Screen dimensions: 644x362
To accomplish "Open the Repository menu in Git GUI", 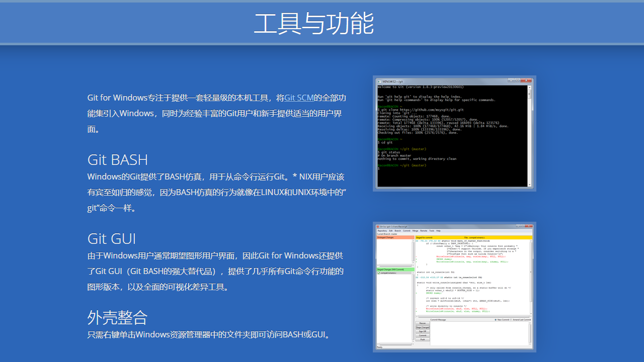I will click(382, 231).
